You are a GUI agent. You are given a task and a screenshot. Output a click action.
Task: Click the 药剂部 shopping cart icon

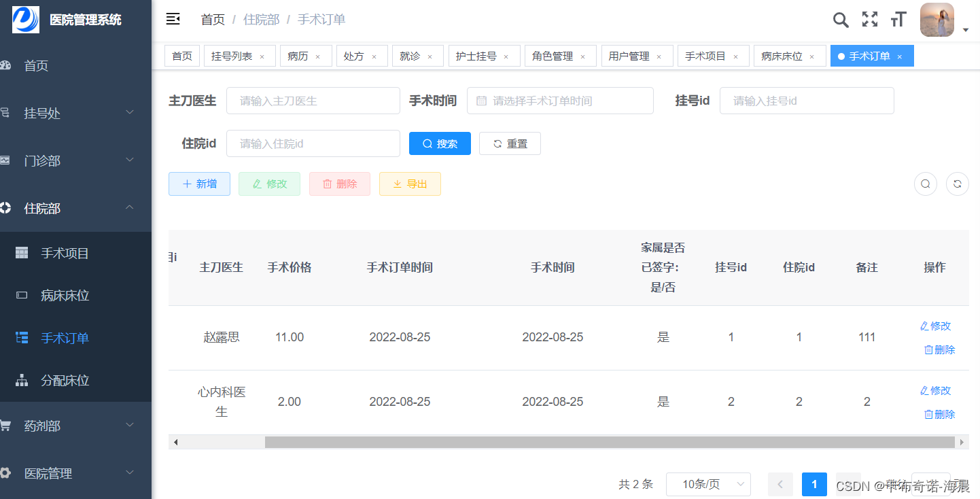[x=5, y=426]
